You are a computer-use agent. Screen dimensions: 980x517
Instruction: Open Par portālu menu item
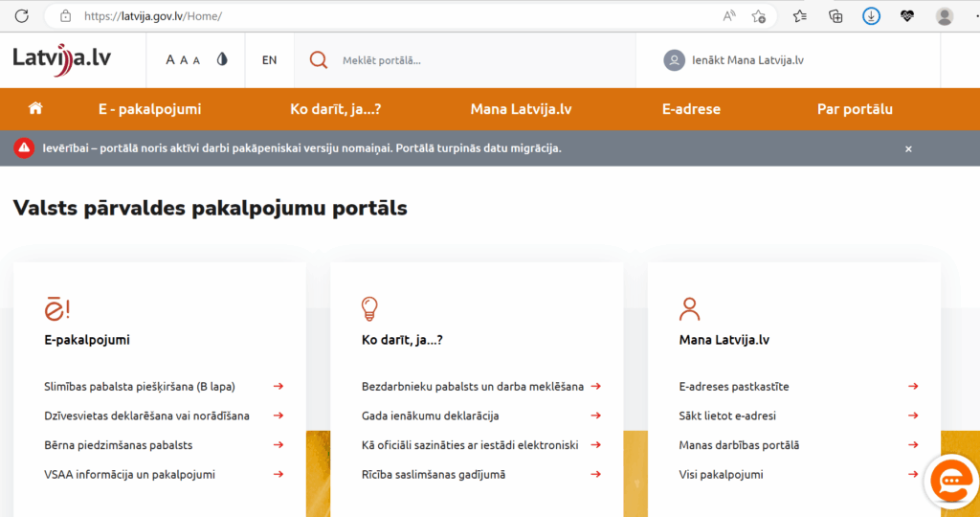click(x=855, y=109)
